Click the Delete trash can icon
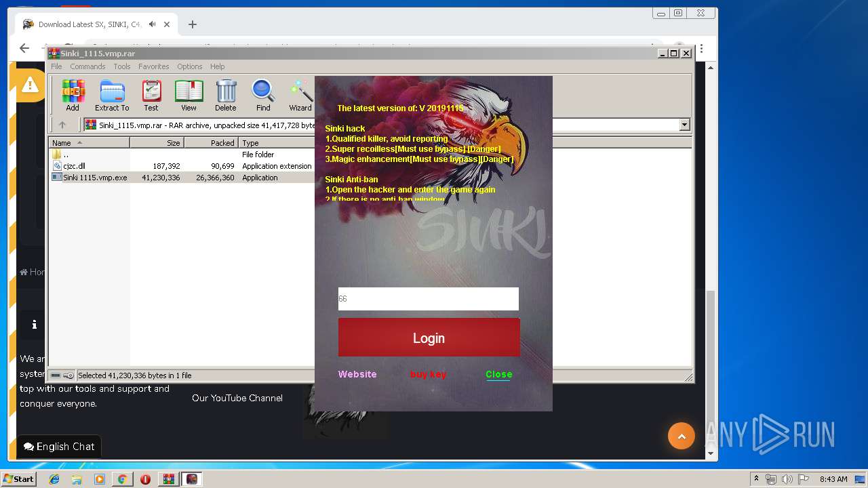 point(226,96)
